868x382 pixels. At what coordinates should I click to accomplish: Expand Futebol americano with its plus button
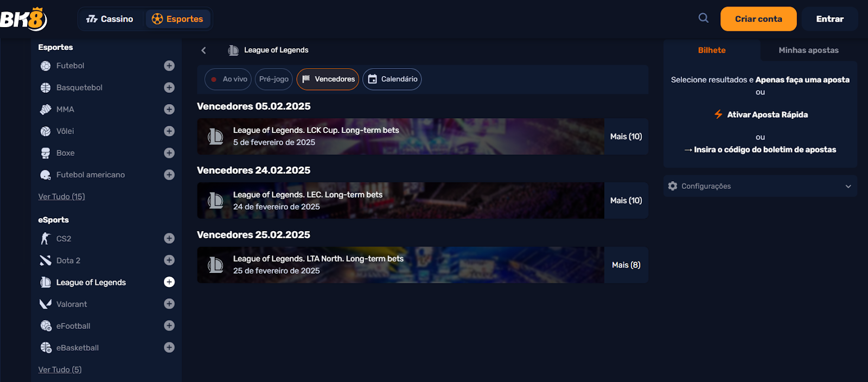[x=169, y=175]
